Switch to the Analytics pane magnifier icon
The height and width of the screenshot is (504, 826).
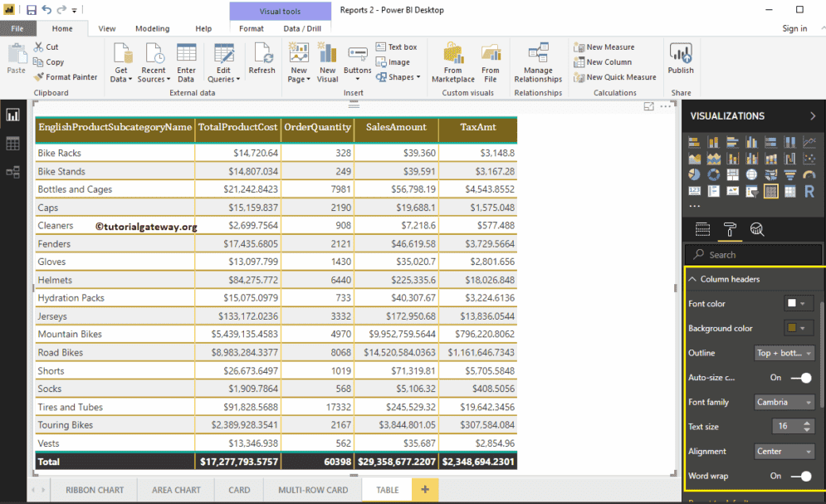[758, 229]
